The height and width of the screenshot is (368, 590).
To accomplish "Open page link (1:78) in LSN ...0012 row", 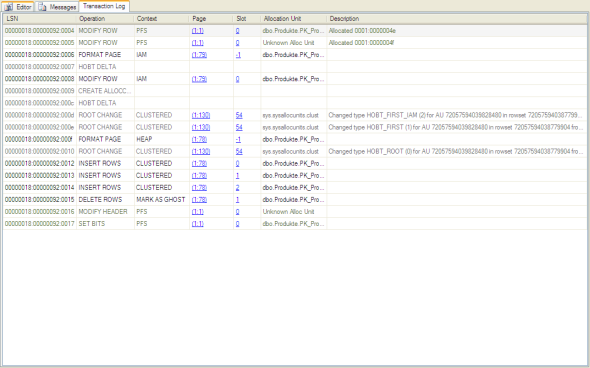I will [x=199, y=163].
